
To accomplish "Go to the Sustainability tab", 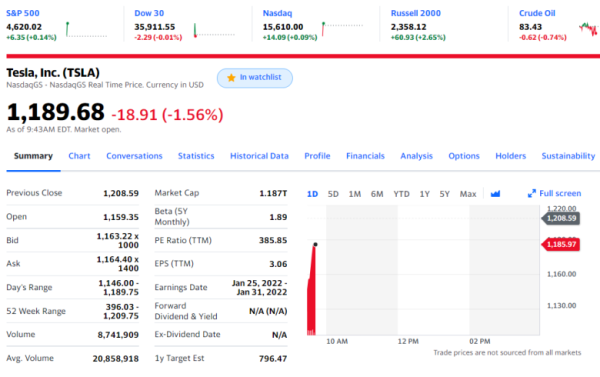I will (x=568, y=156).
